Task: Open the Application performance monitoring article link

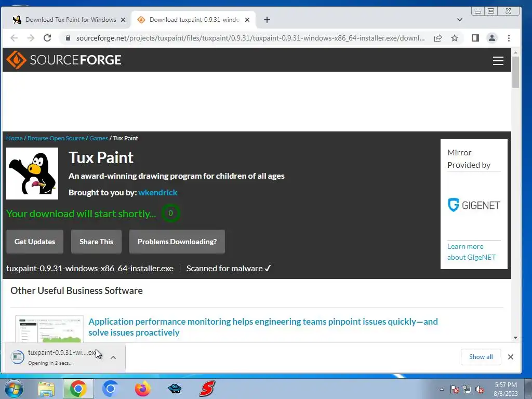Action: coord(263,327)
